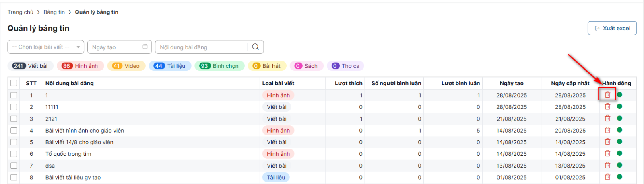
Task: Click trash icon for post 11111
Action: [607, 106]
